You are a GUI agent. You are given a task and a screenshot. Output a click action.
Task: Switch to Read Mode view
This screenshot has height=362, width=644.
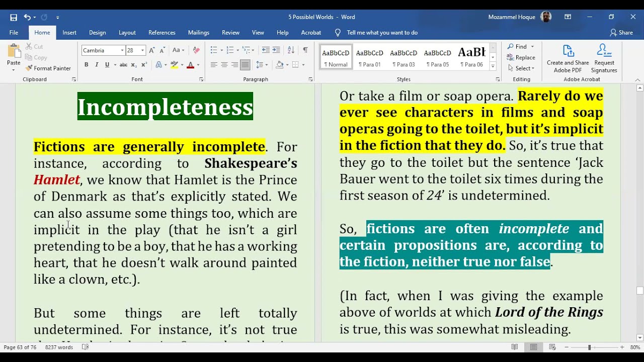tap(515, 347)
